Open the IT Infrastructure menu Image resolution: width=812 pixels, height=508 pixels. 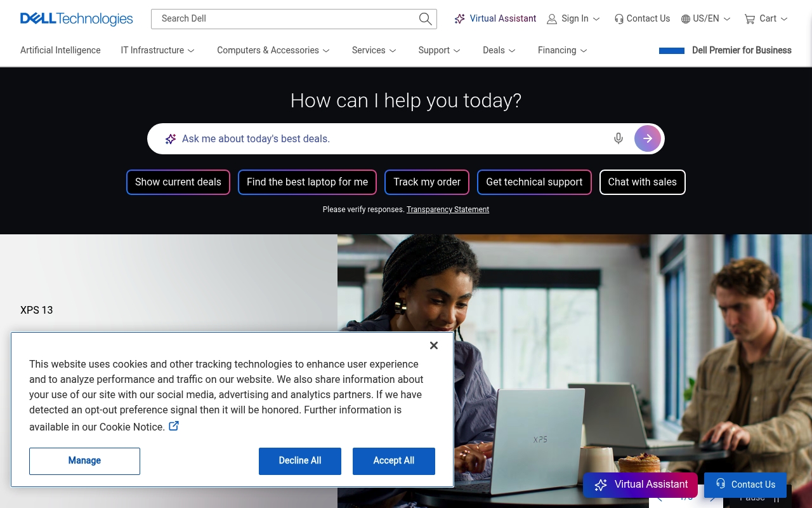(x=158, y=50)
